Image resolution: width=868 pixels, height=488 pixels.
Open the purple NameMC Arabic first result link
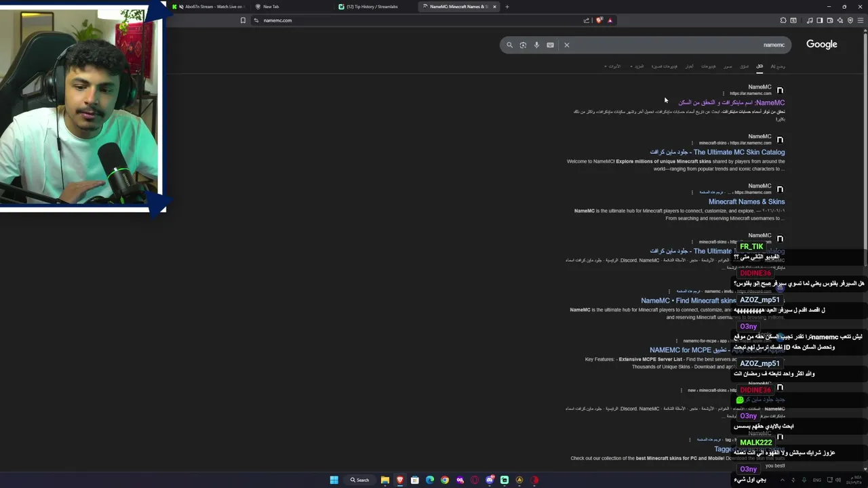[x=731, y=102]
